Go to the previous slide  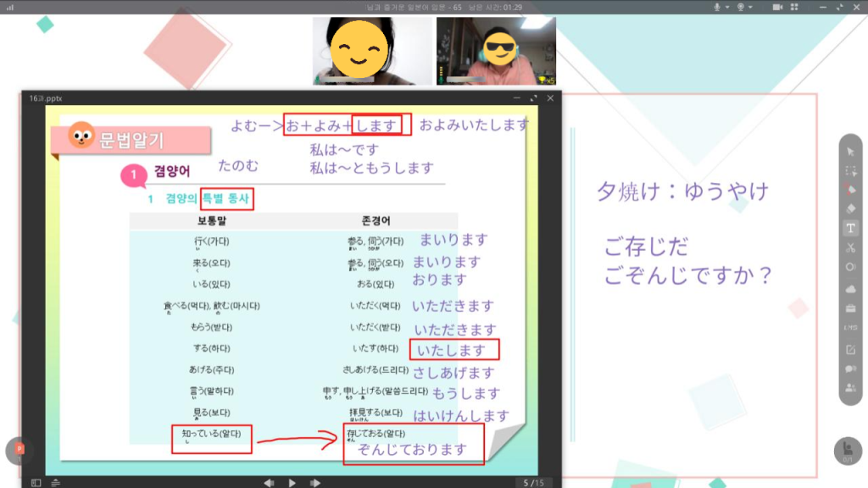(269, 482)
